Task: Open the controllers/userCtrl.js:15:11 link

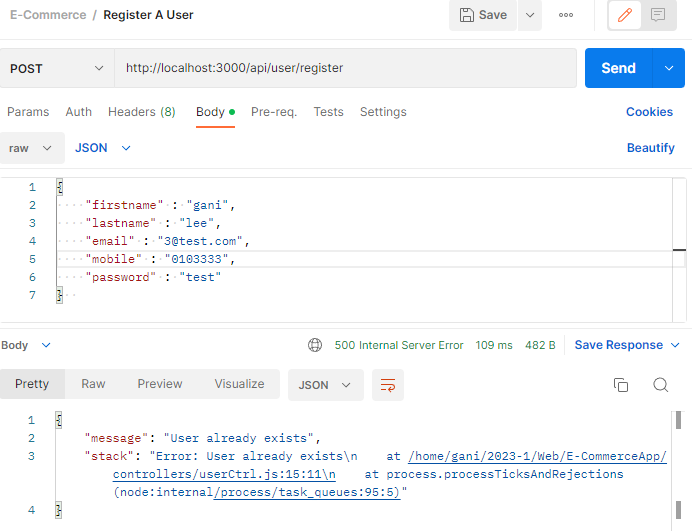Action: [x=224, y=475]
